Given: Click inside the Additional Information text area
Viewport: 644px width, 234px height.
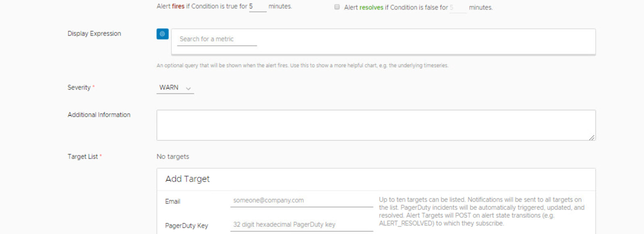Looking at the screenshot, I should pyautogui.click(x=375, y=125).
